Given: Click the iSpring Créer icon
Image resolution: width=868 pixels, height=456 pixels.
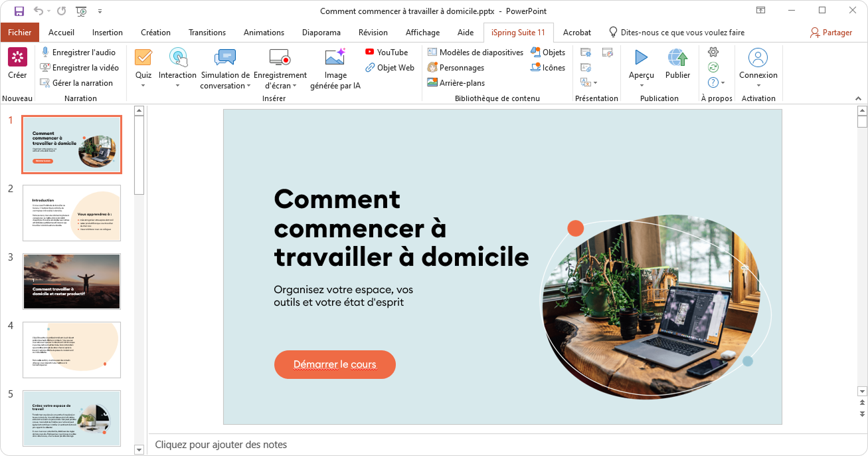Looking at the screenshot, I should pyautogui.click(x=17, y=58).
